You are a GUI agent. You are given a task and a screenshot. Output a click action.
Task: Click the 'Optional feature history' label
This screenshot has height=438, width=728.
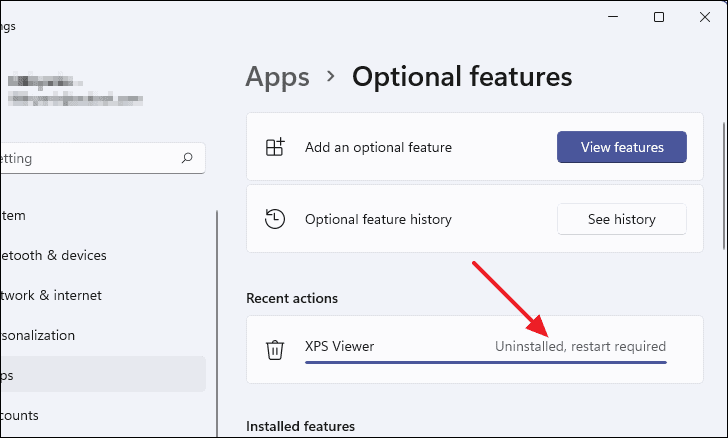tap(378, 219)
